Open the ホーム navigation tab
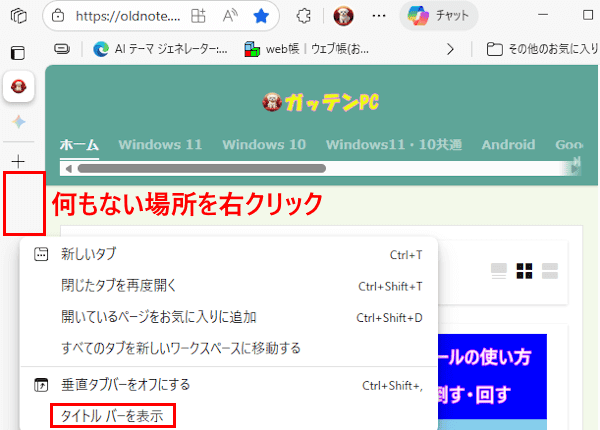Screen dimensions: 600x430 coord(79,145)
